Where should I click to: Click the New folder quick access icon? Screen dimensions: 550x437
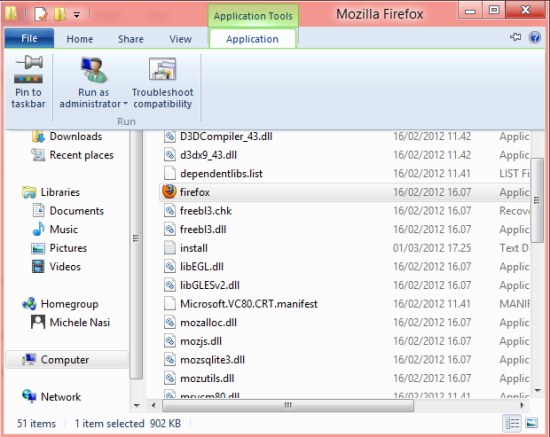click(x=60, y=14)
